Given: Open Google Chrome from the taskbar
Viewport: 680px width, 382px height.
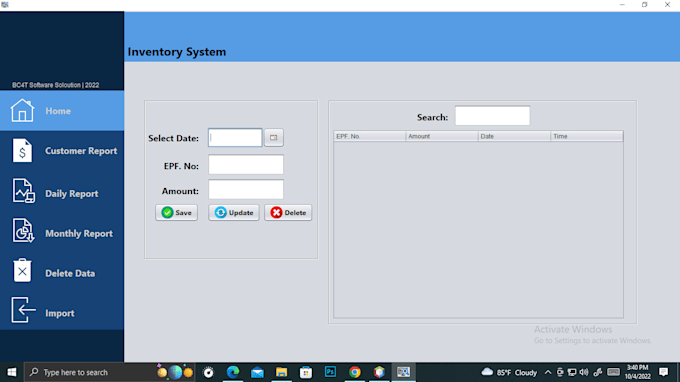Looking at the screenshot, I should point(355,372).
